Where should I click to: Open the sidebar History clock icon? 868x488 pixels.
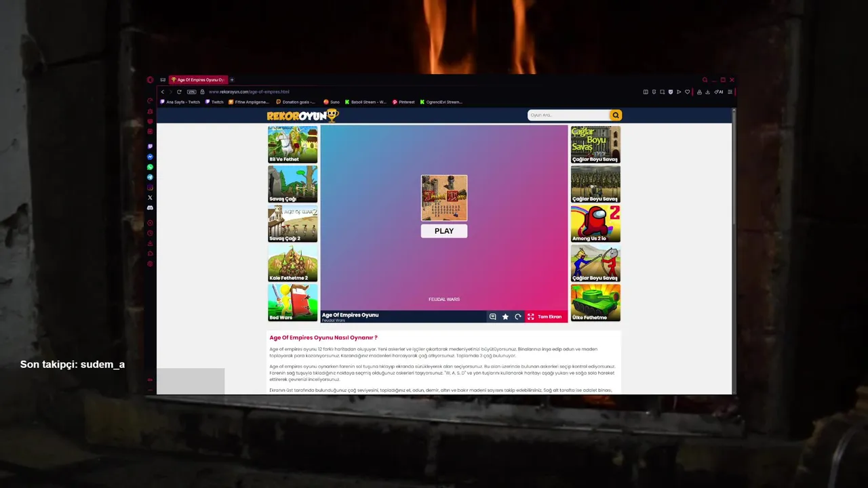pos(150,233)
